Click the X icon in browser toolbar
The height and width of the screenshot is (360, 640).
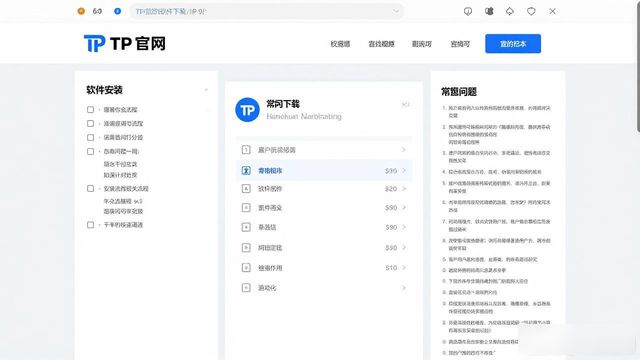click(552, 11)
